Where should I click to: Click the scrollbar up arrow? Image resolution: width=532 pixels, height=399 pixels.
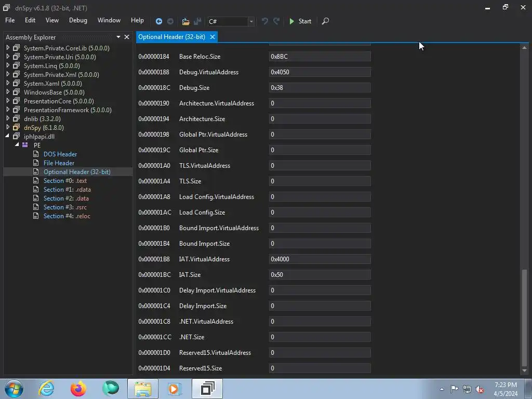click(525, 48)
